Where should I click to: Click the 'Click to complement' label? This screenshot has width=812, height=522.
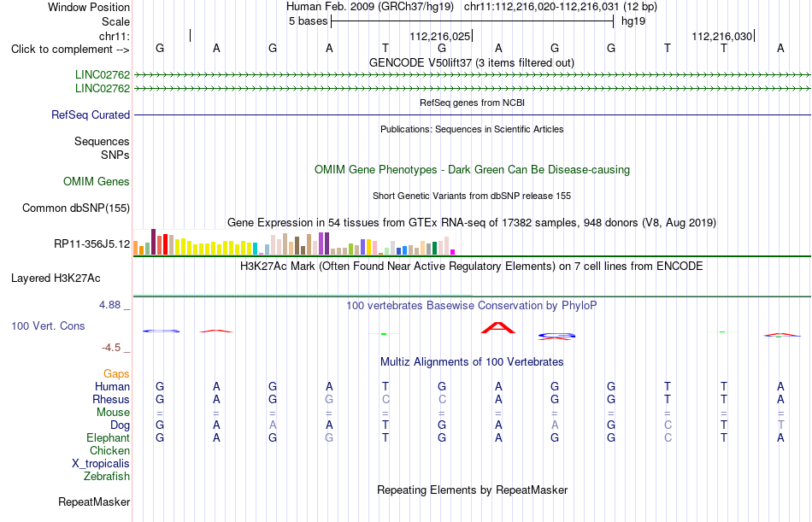tap(70, 50)
